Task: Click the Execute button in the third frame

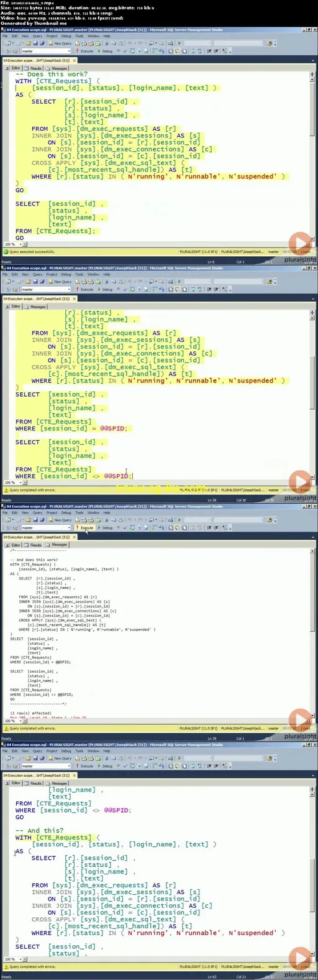Action: click(x=85, y=528)
